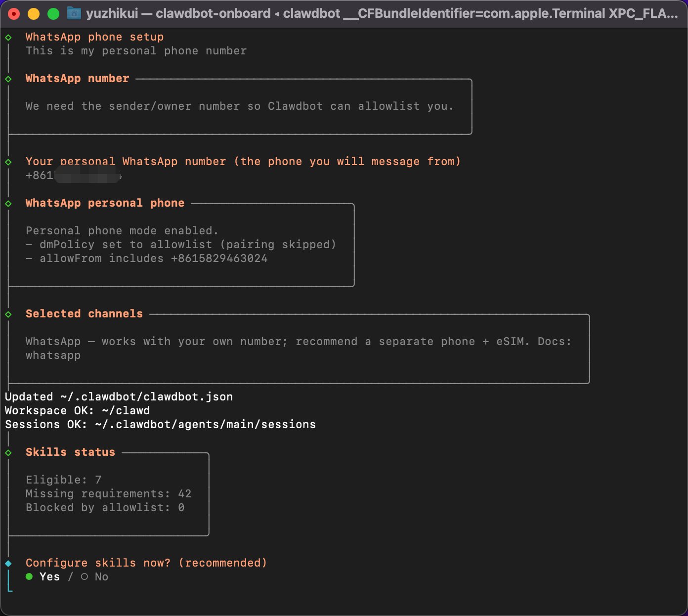Click the line "Sessions OK: ~/.clawdbot/agents/main/sessions"
688x616 pixels.
pyautogui.click(x=160, y=425)
